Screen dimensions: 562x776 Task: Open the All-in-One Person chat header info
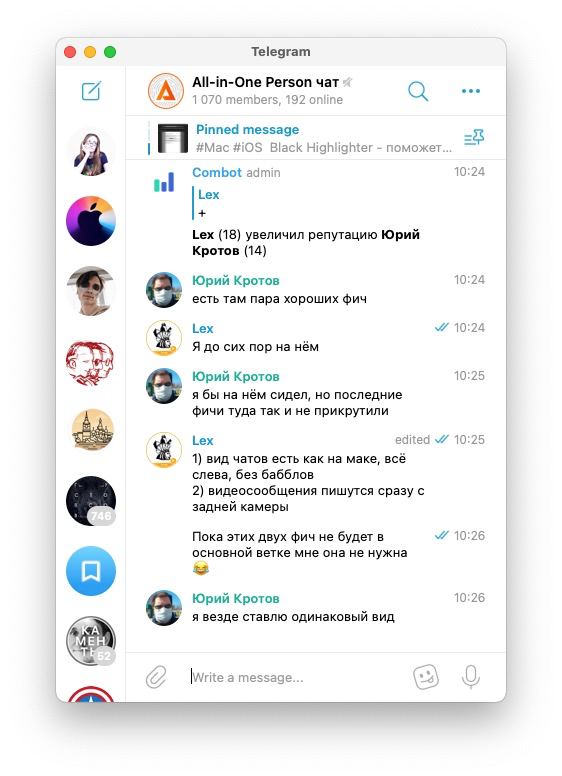coord(267,91)
